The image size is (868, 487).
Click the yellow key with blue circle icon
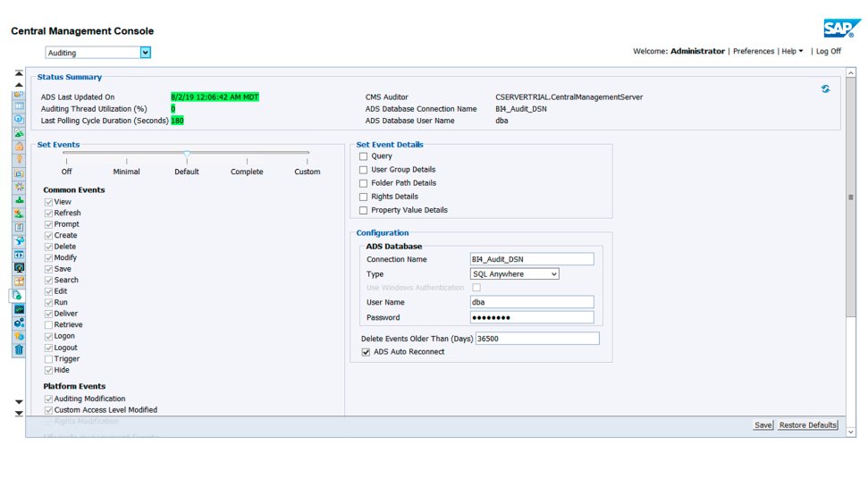point(19,336)
